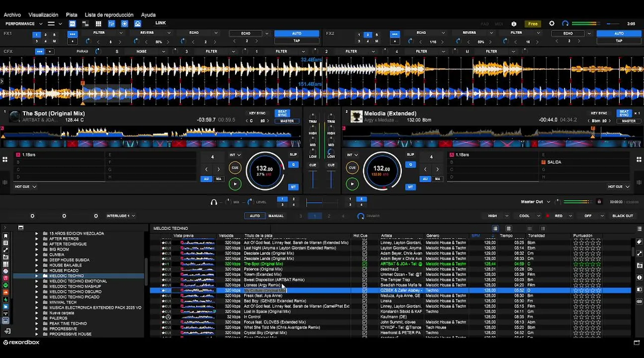
Task: Open deck 1 pad mode grid icon
Action: coord(5,160)
